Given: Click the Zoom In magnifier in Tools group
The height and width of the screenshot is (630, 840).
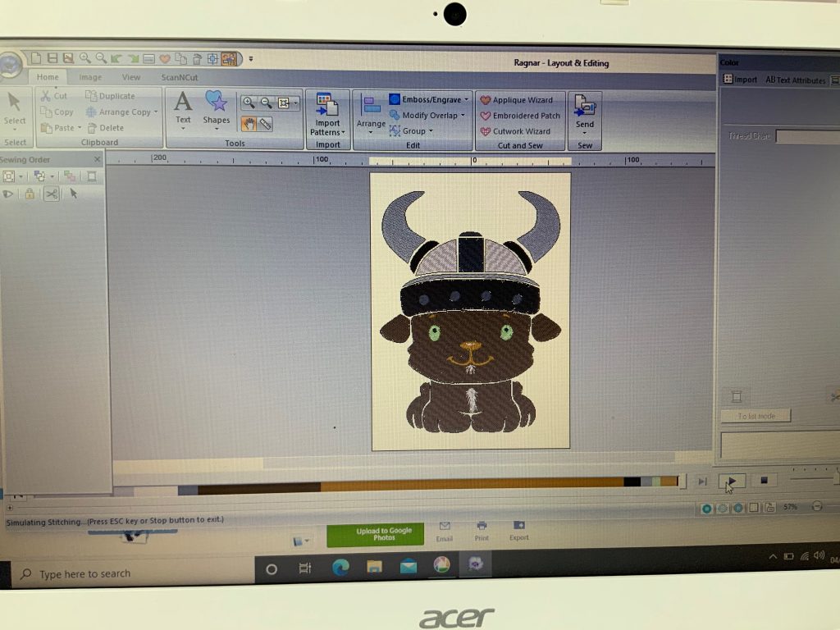Looking at the screenshot, I should tap(249, 103).
